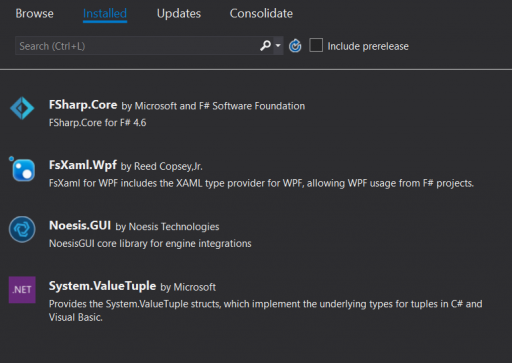Click 'by Noesis Technologies' author text
The width and height of the screenshot is (512, 363).
point(167,227)
